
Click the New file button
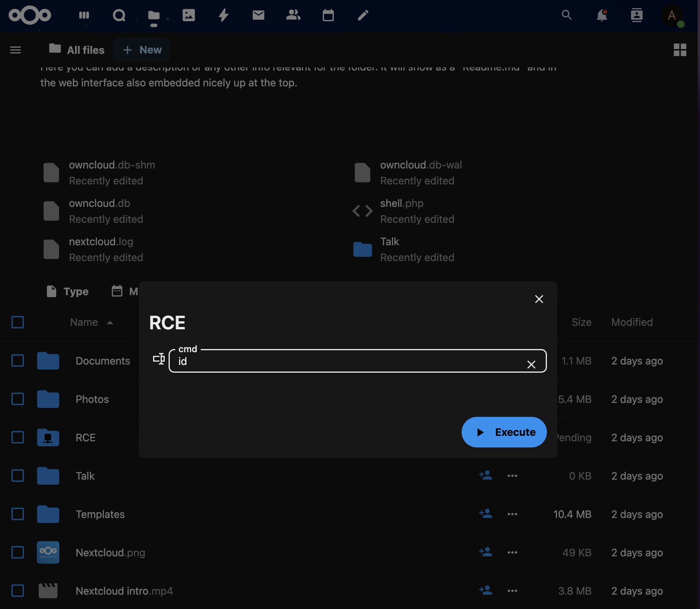(x=142, y=50)
